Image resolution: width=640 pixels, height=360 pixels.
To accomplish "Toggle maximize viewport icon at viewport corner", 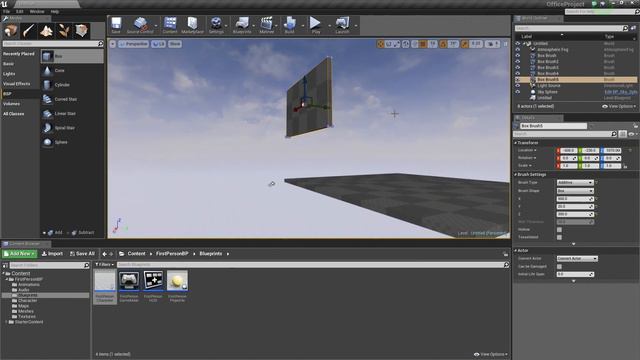I will 505,44.
